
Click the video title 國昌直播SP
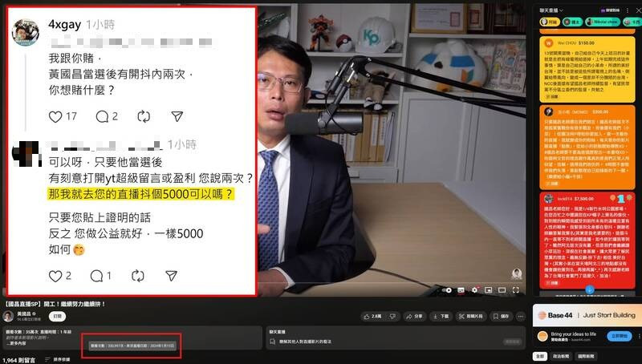tap(55, 304)
